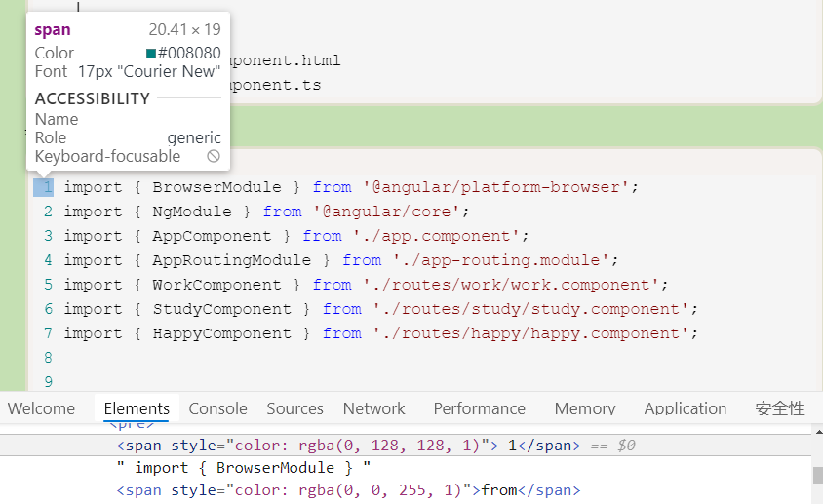Screen dimensions: 823x504
Task: Switch to the Elements tab
Action: pyautogui.click(x=137, y=408)
